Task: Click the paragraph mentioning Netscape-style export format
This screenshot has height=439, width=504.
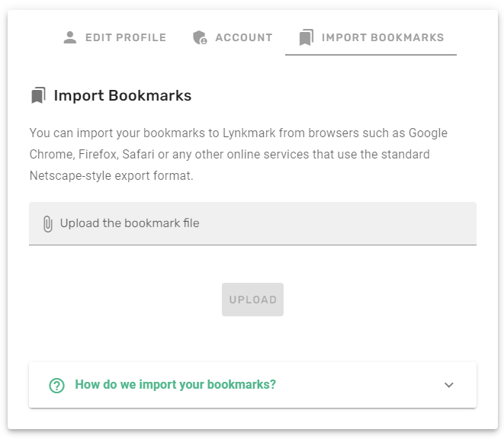Action: (x=239, y=154)
